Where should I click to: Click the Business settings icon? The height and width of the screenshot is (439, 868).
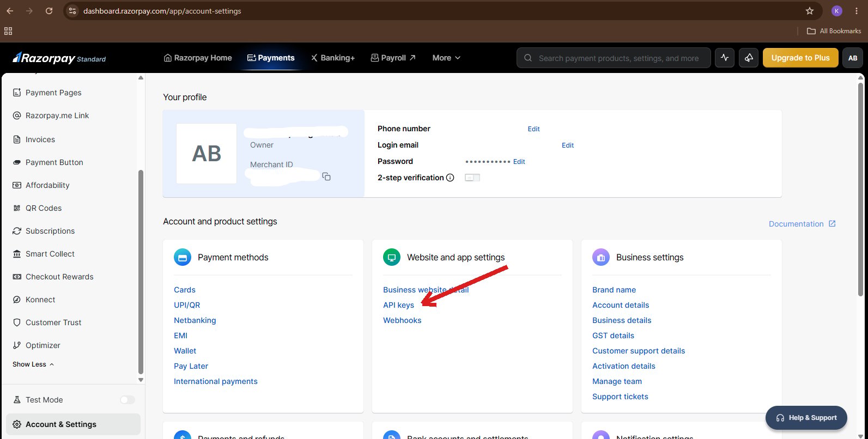pyautogui.click(x=601, y=257)
